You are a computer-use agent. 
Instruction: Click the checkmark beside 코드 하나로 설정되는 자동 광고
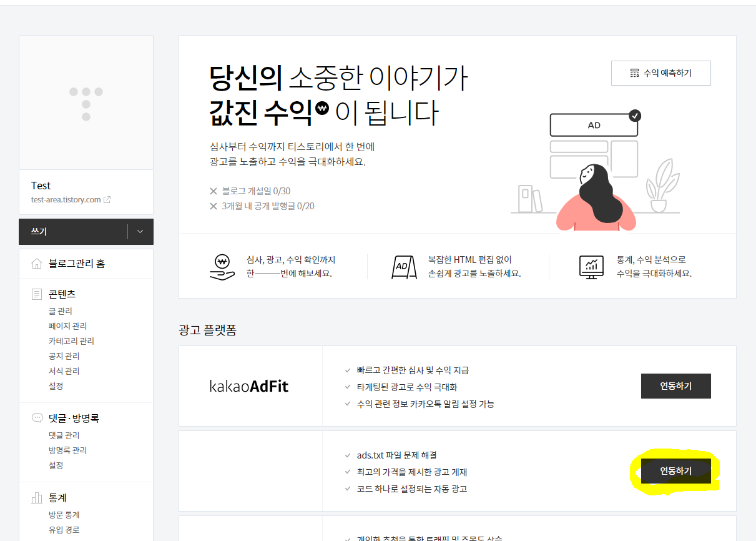[348, 489]
